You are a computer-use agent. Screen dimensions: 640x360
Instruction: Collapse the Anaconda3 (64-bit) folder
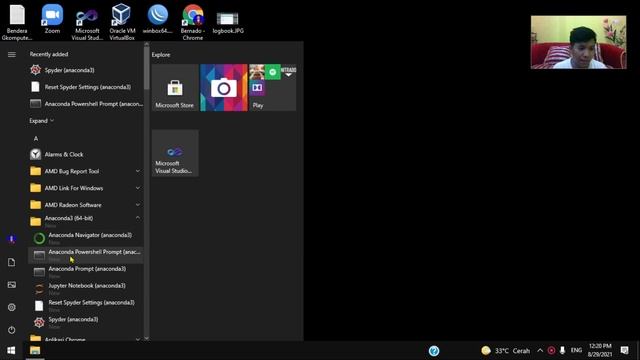point(86,221)
